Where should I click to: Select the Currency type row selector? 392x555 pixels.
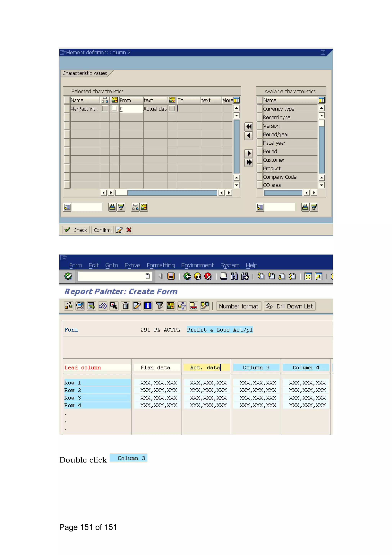[260, 109]
